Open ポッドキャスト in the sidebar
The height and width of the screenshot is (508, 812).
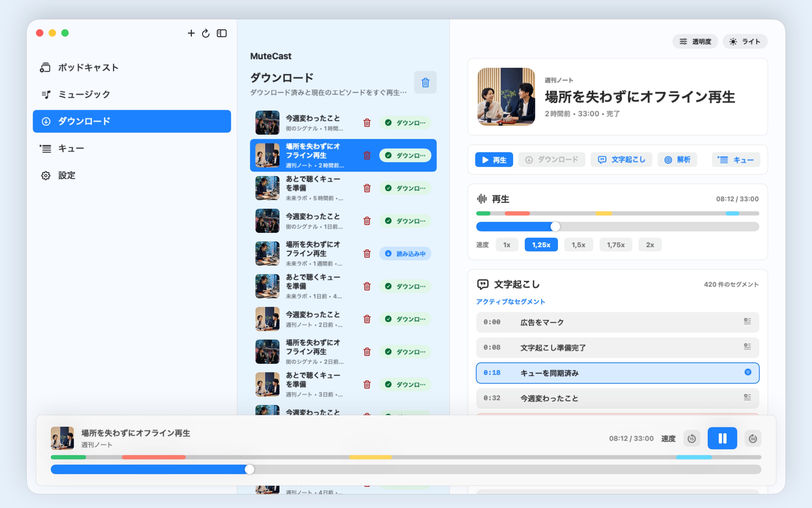132,67
